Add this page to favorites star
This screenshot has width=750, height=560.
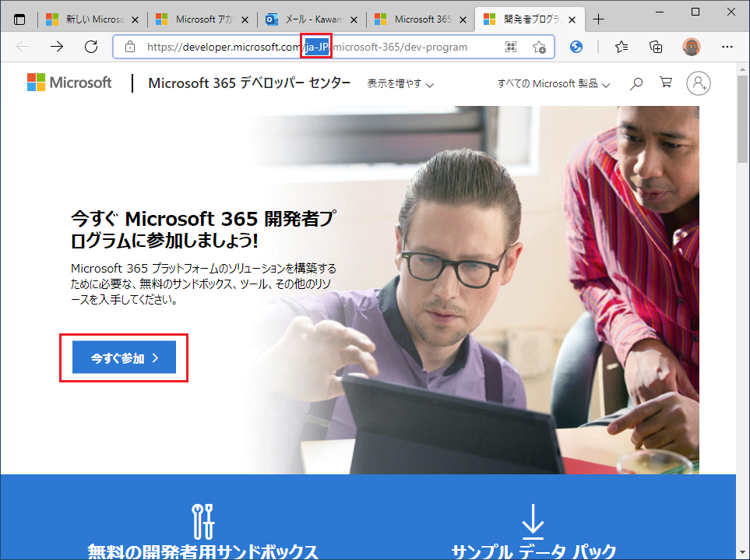[539, 47]
